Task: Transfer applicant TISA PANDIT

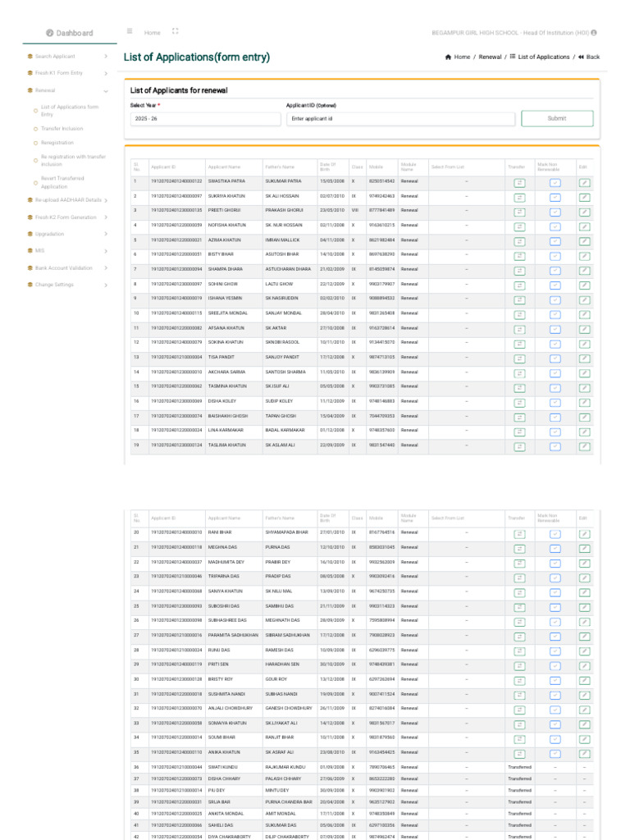Action: point(519,358)
